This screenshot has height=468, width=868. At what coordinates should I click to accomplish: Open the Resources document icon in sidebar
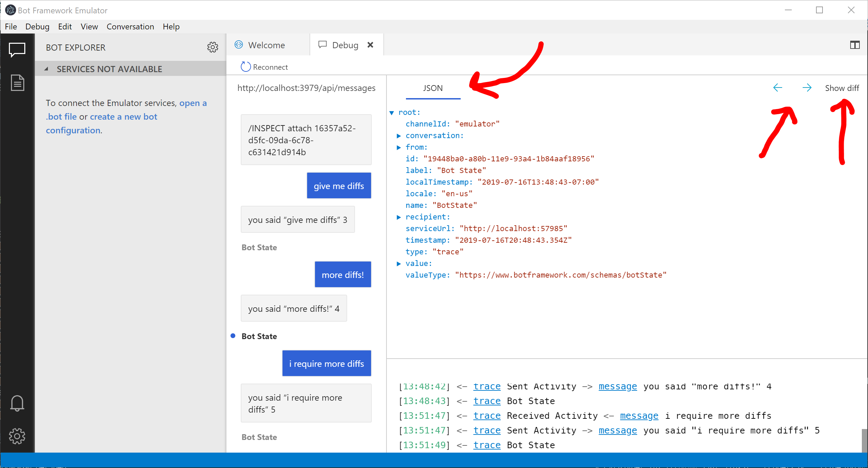17,83
